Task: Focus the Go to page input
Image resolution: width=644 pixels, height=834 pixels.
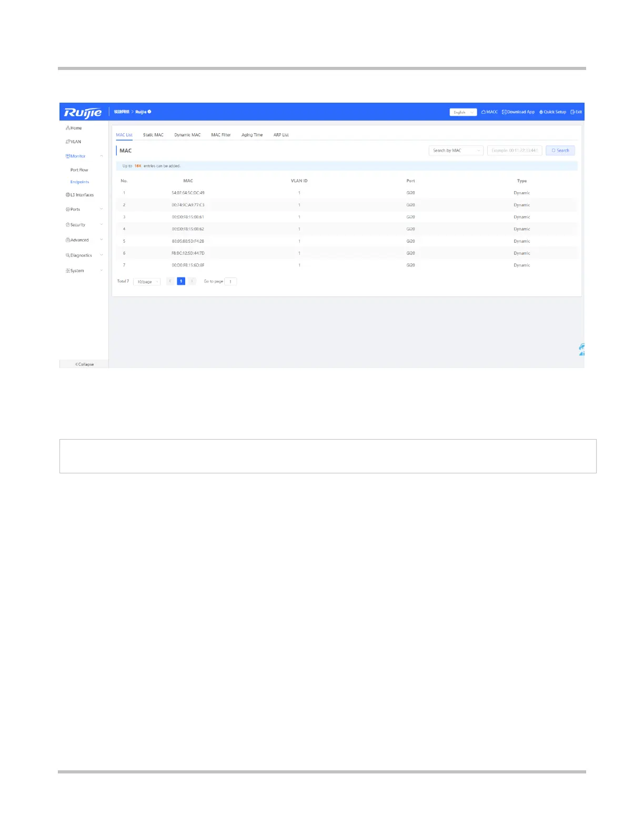Action: tap(230, 282)
